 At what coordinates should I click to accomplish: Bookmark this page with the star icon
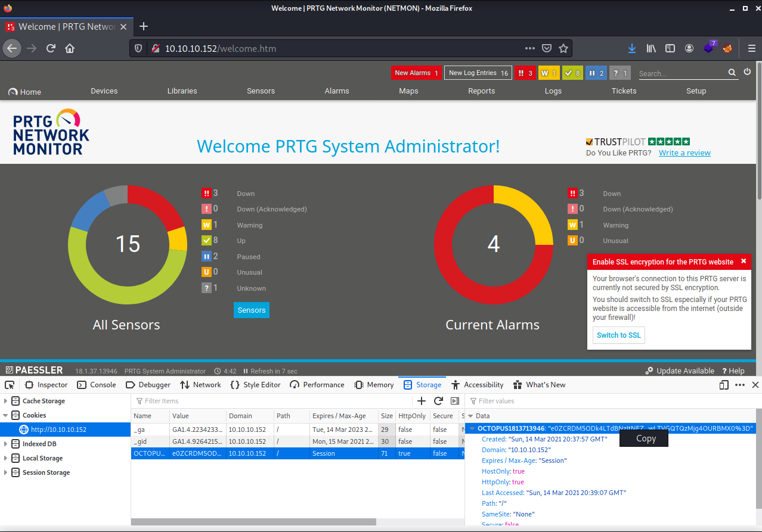[563, 48]
